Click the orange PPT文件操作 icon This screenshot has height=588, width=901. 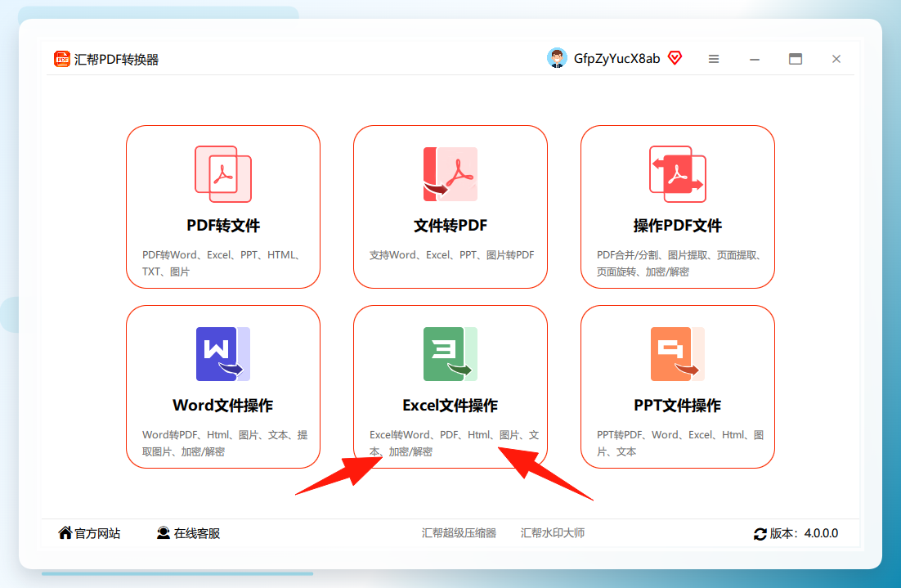[678, 354]
